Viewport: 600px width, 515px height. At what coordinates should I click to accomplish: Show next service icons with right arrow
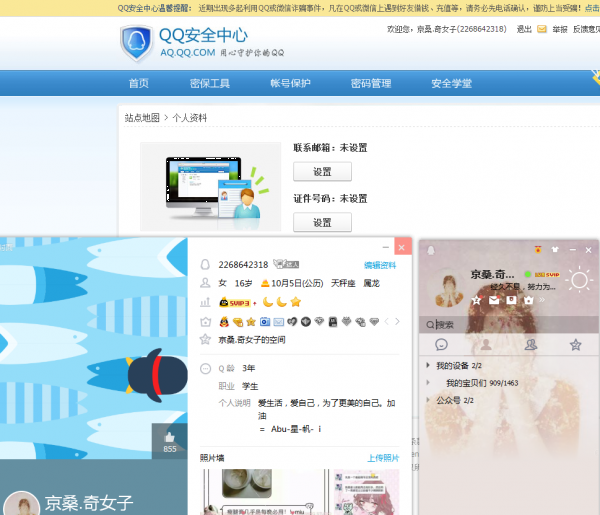(x=397, y=321)
